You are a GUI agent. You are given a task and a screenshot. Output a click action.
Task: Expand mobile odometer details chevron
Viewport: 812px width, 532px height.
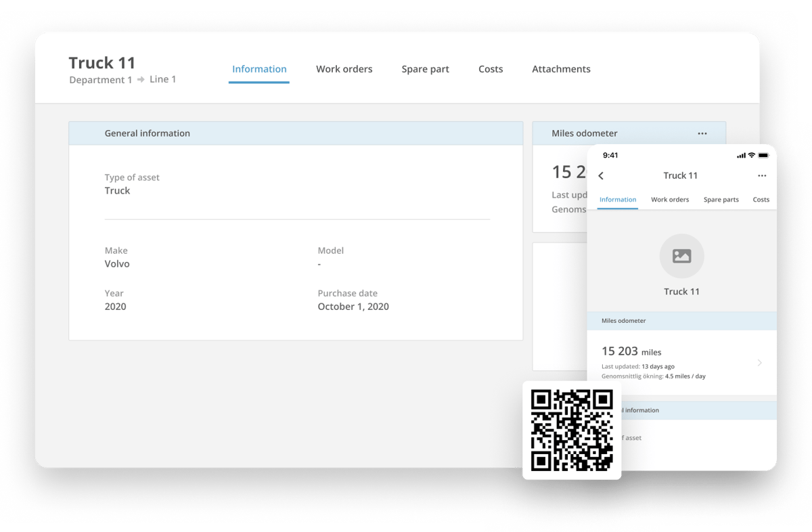759,363
